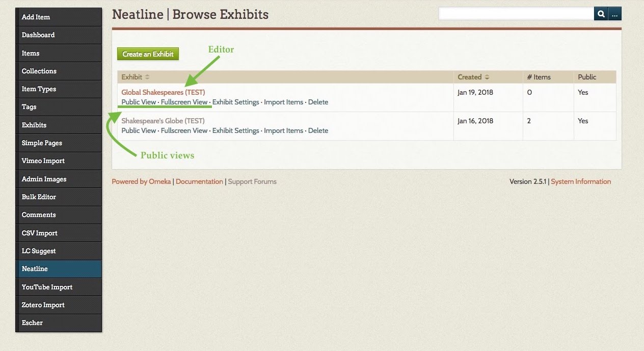This screenshot has width=644, height=351.
Task: Click Create an Exhibit button
Action: click(x=148, y=54)
